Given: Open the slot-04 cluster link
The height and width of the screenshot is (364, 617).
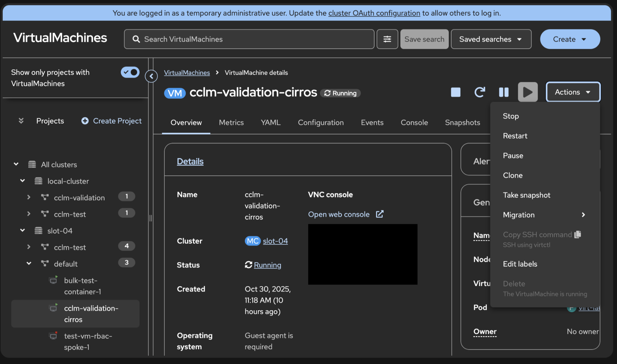Looking at the screenshot, I should tap(275, 241).
